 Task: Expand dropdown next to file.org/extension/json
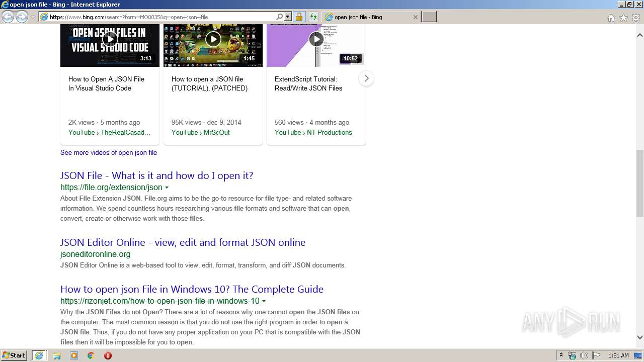[167, 188]
